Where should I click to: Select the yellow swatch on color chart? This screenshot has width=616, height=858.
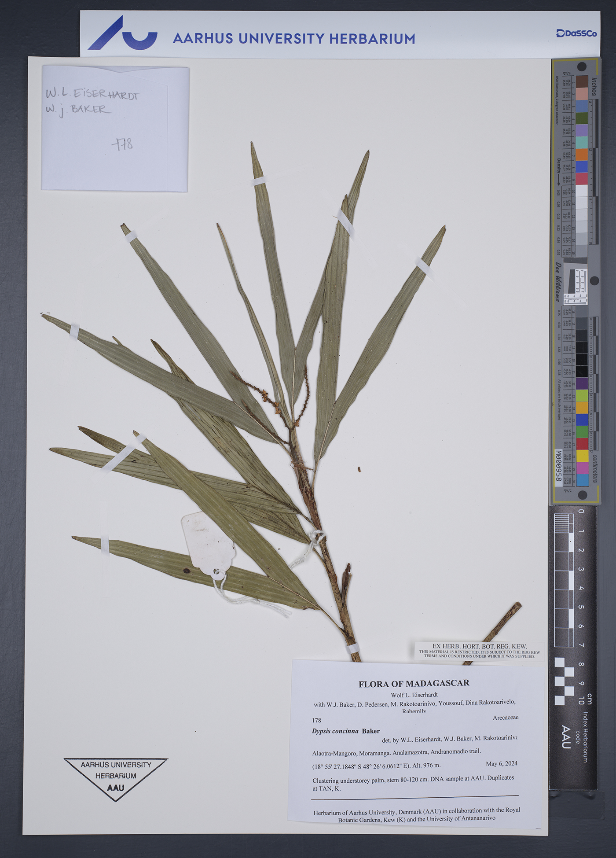click(582, 456)
